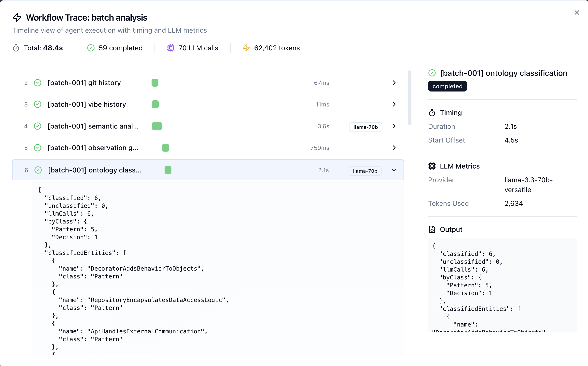Screen dimensions: 588x366
Task: Click the semantic analysis green timeline bar
Action: [157, 126]
